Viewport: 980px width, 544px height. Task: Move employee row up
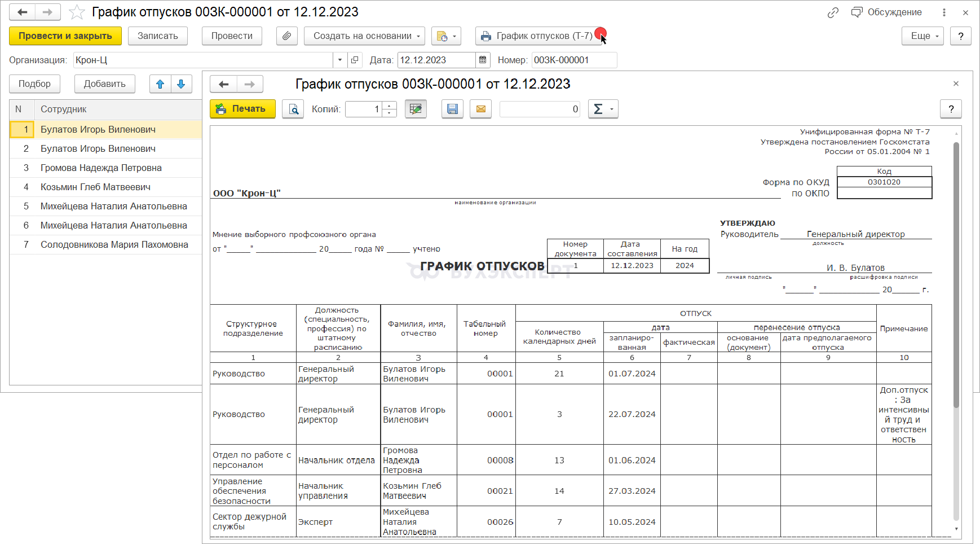click(160, 84)
